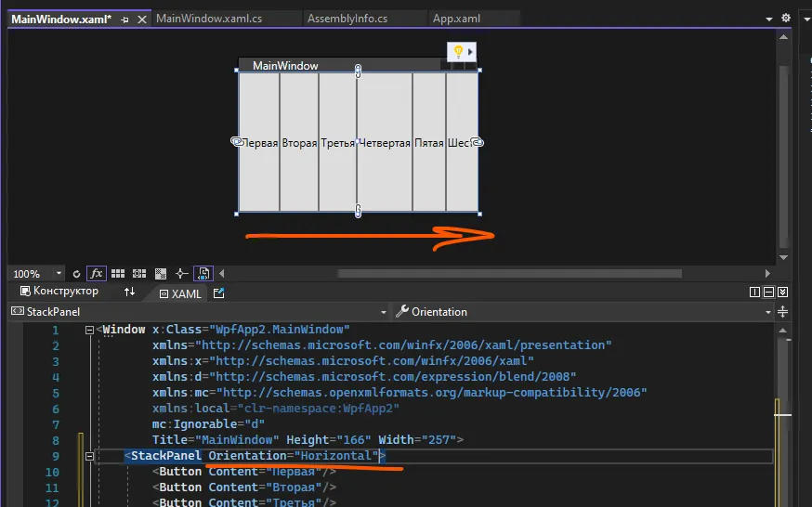Click Button Content Первая on line 10
This screenshot has width=812, height=507.
[x=244, y=472]
